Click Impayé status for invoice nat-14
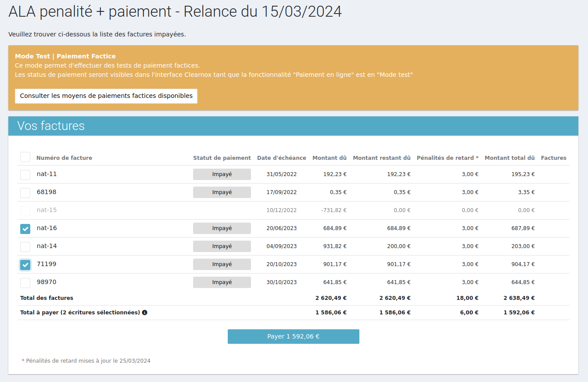588x382 pixels. pos(222,246)
